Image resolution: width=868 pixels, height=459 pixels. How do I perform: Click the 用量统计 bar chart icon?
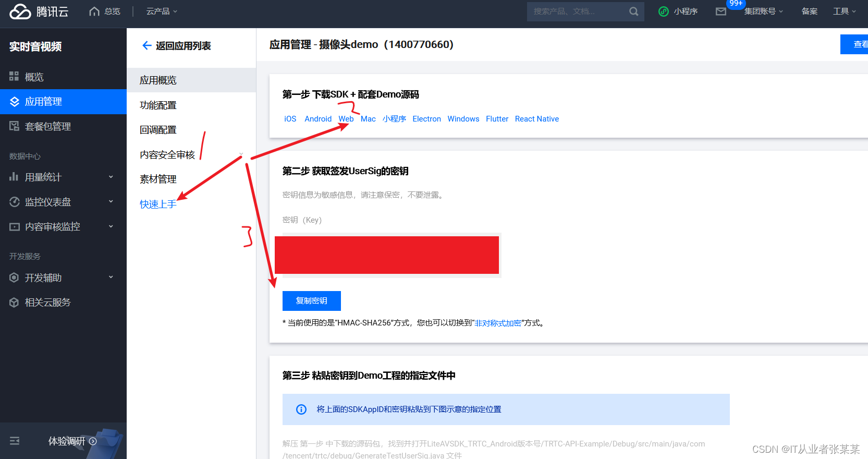click(x=14, y=177)
